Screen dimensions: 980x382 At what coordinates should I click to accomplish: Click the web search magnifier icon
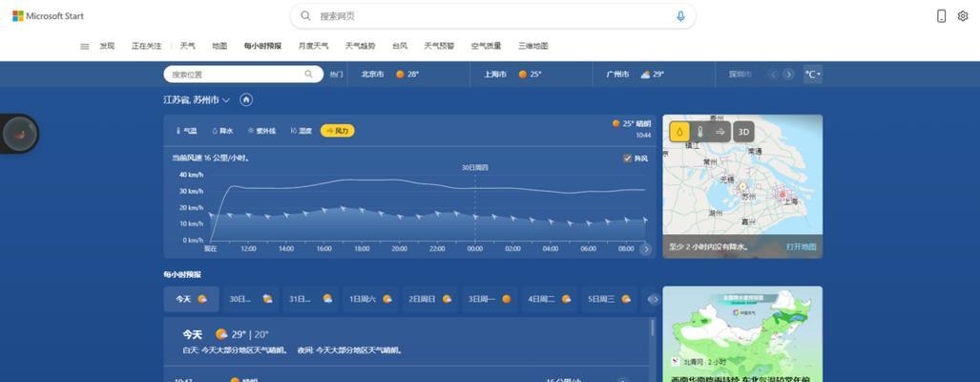point(305,16)
